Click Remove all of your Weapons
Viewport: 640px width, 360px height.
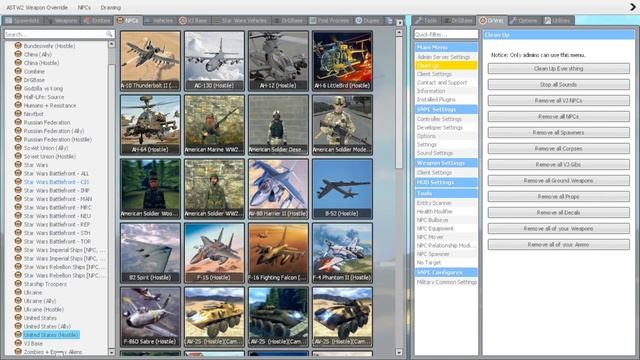click(559, 229)
